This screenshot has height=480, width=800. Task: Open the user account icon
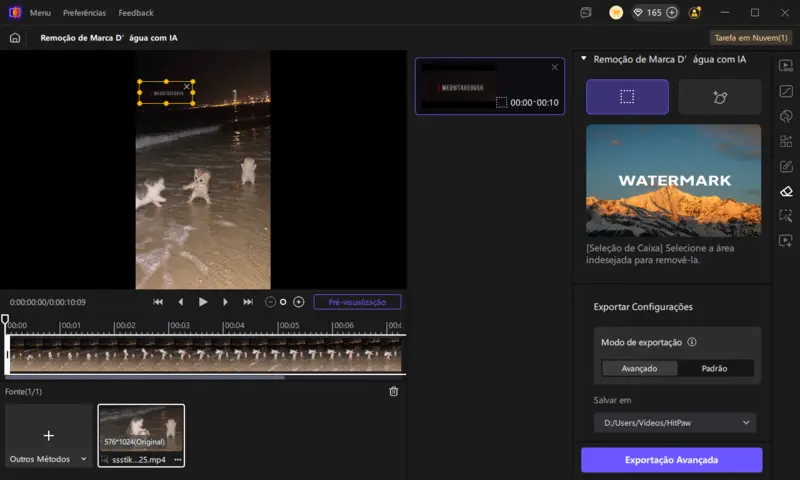pyautogui.click(x=694, y=12)
